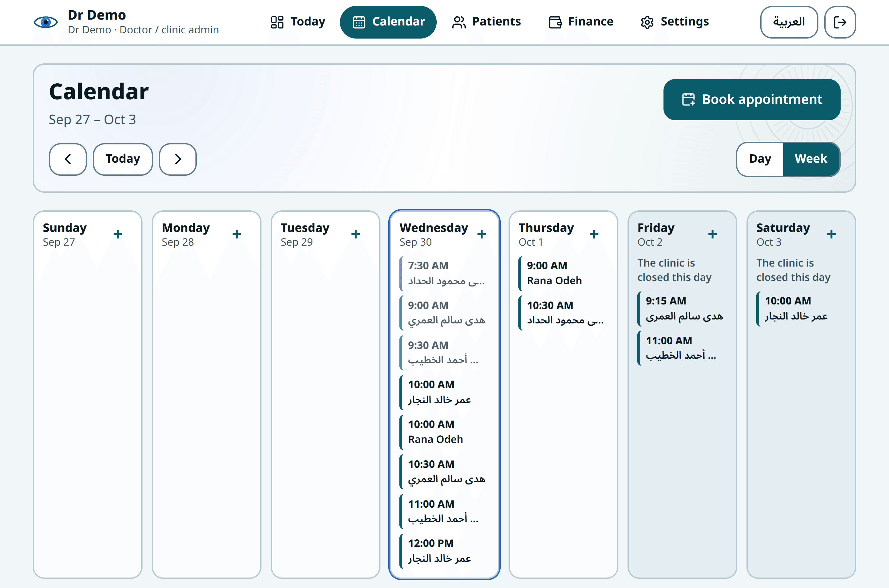Click Book appointment button
889x588 pixels.
click(x=752, y=99)
